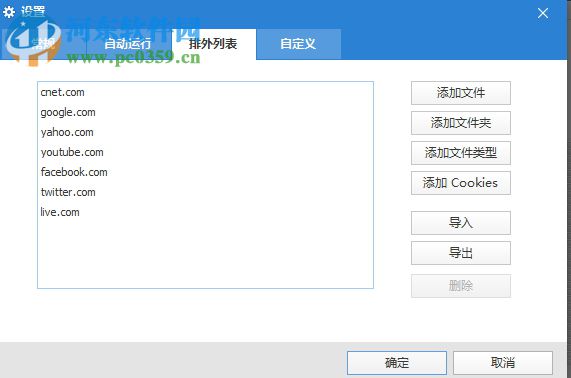Switch to the 自动运行 tab
The image size is (571, 378).
point(128,44)
